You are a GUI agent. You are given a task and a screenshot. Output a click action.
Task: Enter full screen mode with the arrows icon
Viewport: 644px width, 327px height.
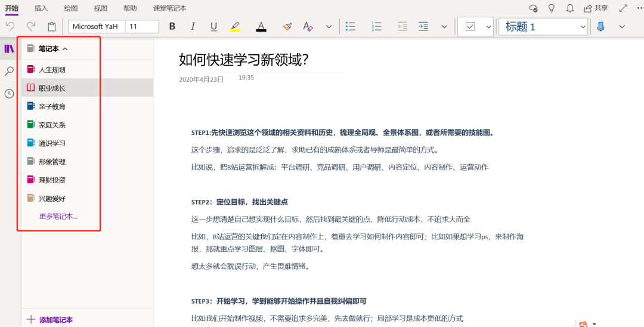[x=623, y=8]
